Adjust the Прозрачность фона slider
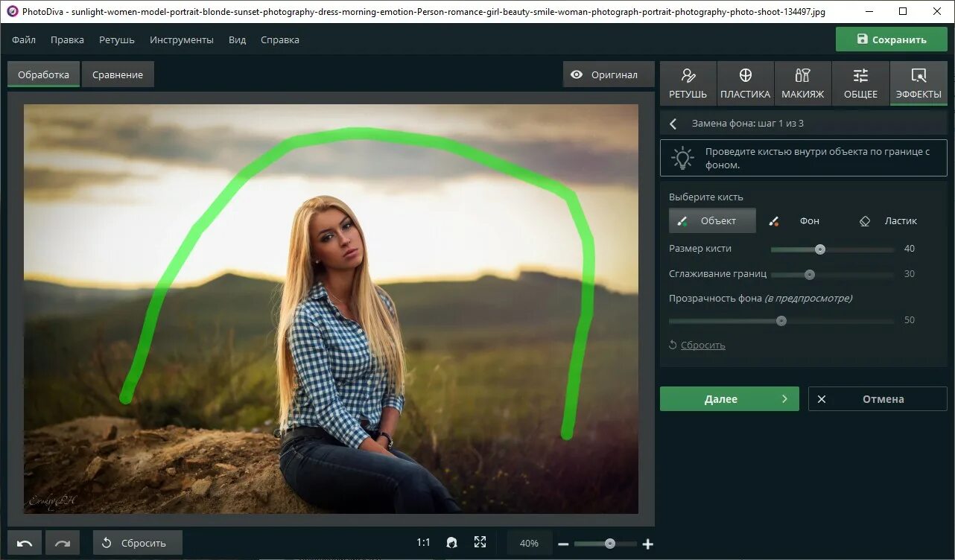The width and height of the screenshot is (955, 560). [781, 321]
